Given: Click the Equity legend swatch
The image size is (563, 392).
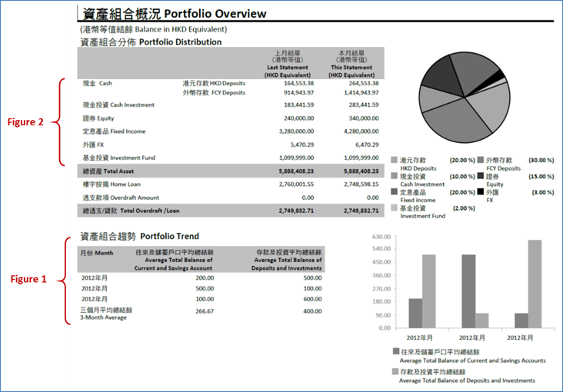Looking at the screenshot, I should 481,176.
